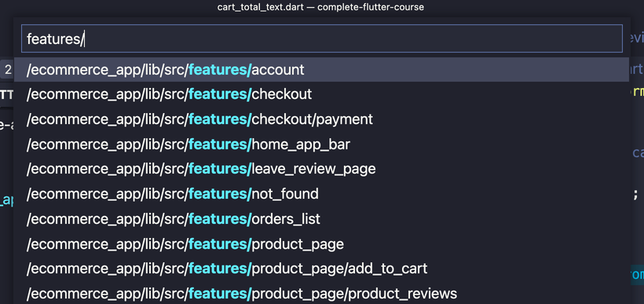Select the product_page/add_to_cart result
The height and width of the screenshot is (304, 644).
[x=321, y=269]
